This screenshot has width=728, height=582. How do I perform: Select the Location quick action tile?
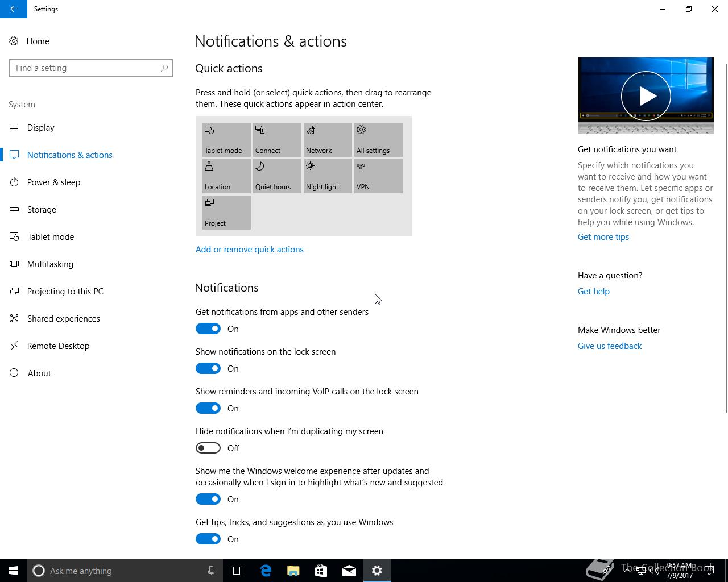click(226, 176)
